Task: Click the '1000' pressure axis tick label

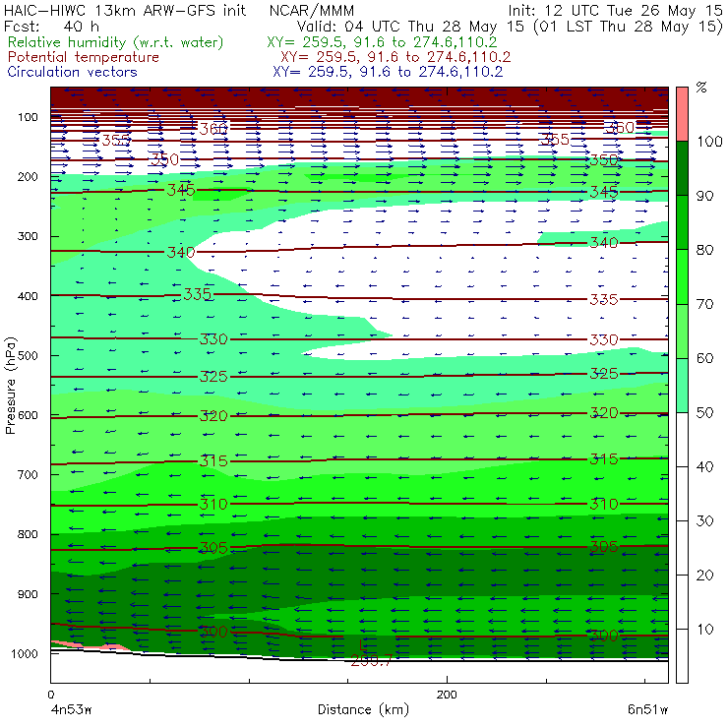Action: coord(25,653)
